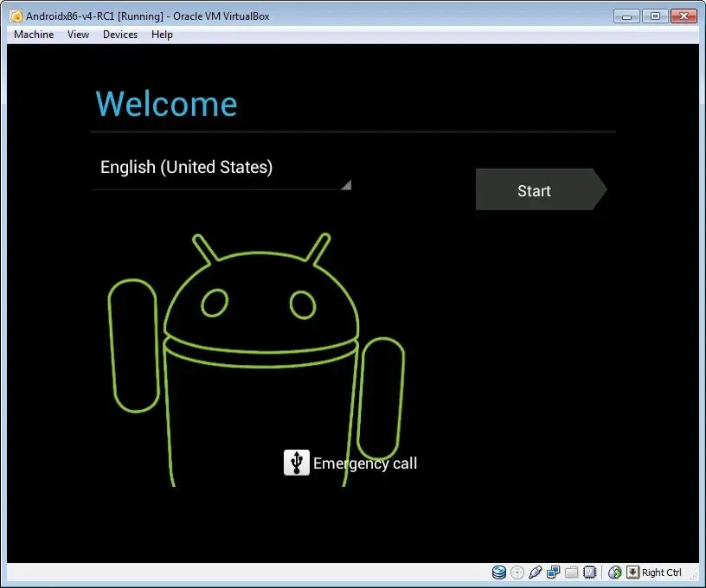706x588 pixels.
Task: Click the VirtualBox title bar app icon
Action: 16,16
